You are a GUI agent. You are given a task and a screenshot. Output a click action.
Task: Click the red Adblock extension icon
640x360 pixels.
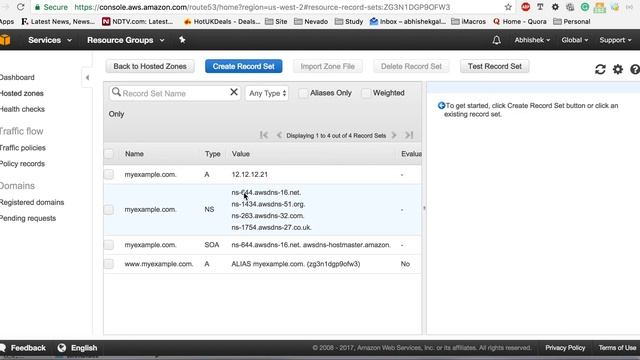pos(526,7)
